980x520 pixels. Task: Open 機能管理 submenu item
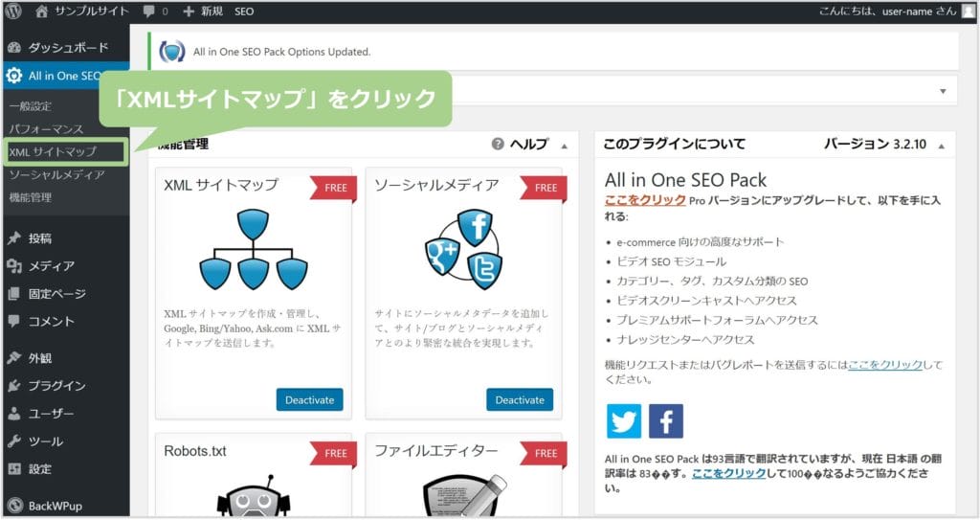tap(30, 197)
